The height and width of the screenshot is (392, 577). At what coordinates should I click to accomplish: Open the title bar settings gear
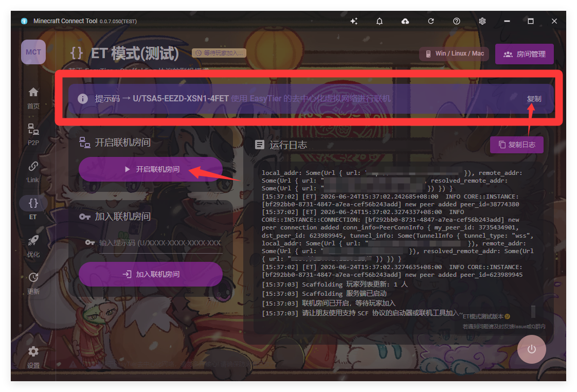pyautogui.click(x=482, y=21)
